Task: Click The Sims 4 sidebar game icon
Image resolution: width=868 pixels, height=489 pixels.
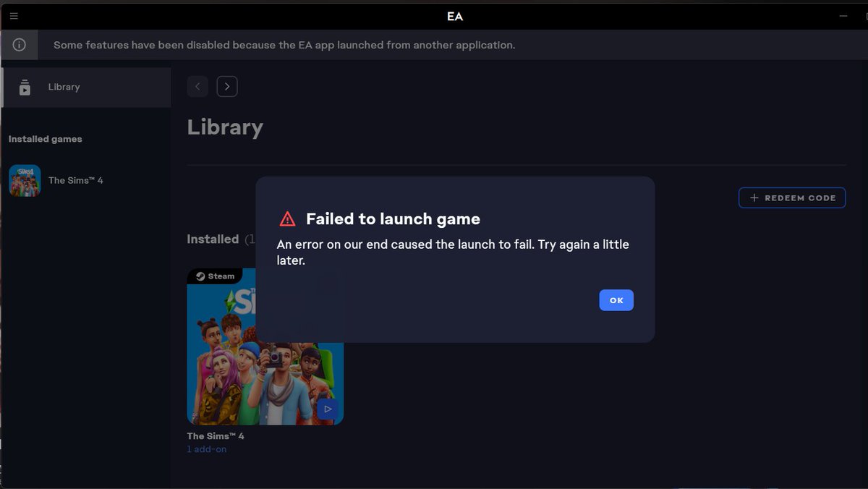Action: click(x=25, y=181)
